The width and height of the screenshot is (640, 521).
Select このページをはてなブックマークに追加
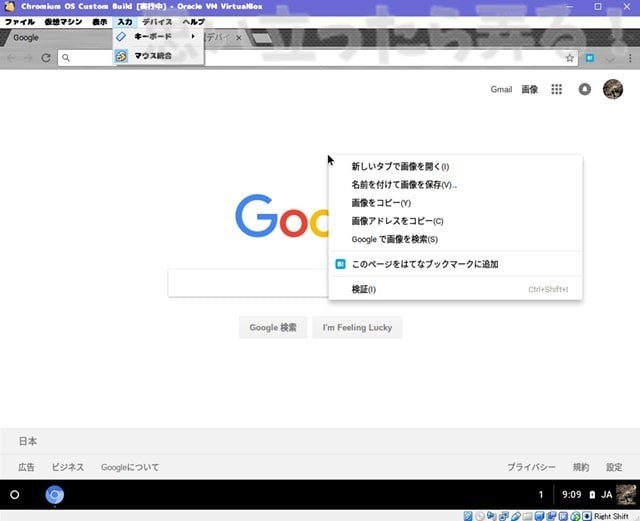point(455,264)
